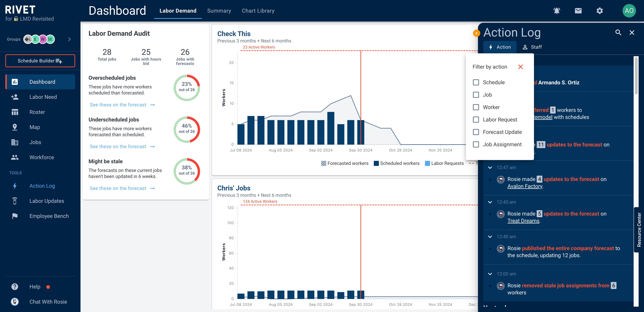
Task: Collapse the 12:47 am log entry
Action: click(490, 168)
